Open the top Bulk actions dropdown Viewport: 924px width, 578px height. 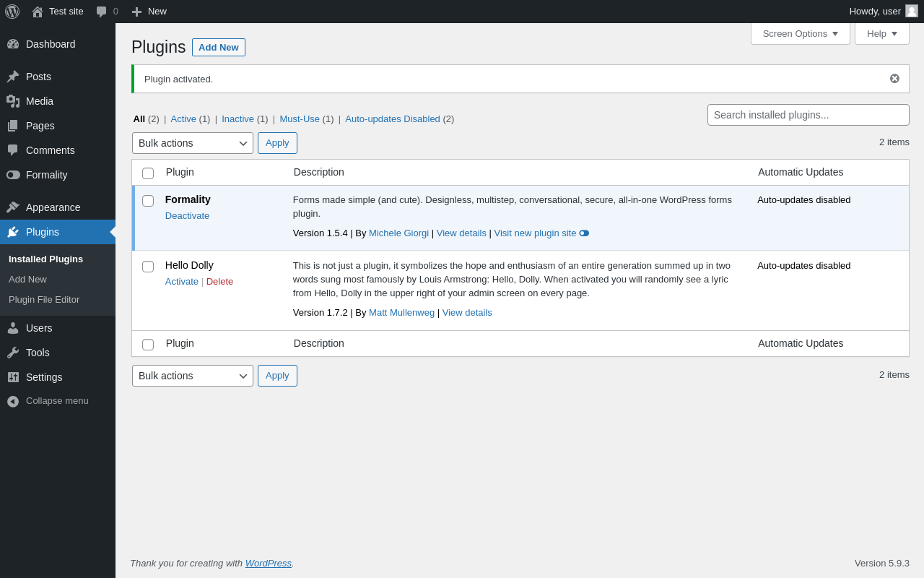tap(193, 143)
